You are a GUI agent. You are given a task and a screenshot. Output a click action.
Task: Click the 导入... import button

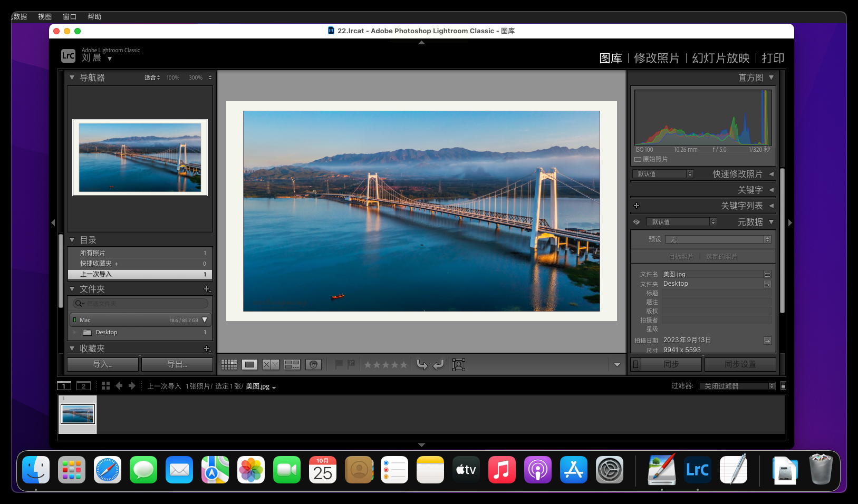pyautogui.click(x=103, y=364)
